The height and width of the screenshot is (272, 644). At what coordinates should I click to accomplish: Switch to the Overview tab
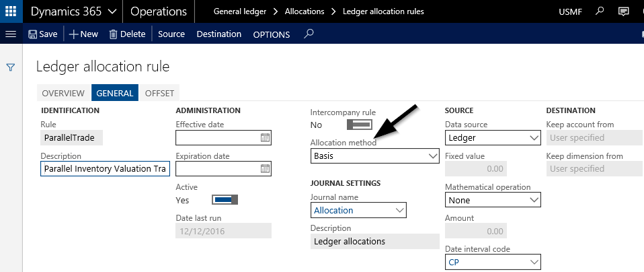tap(63, 93)
